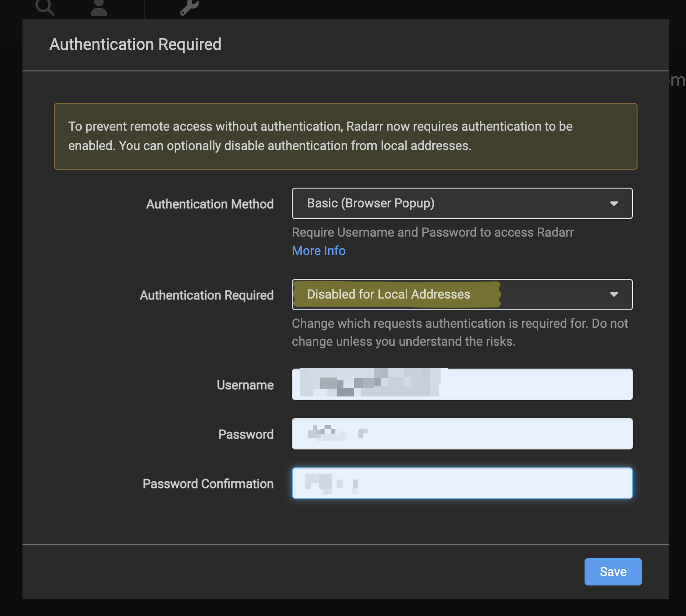Click the yellow warning message about remote access
Image resolution: width=686 pixels, height=616 pixels.
point(345,136)
